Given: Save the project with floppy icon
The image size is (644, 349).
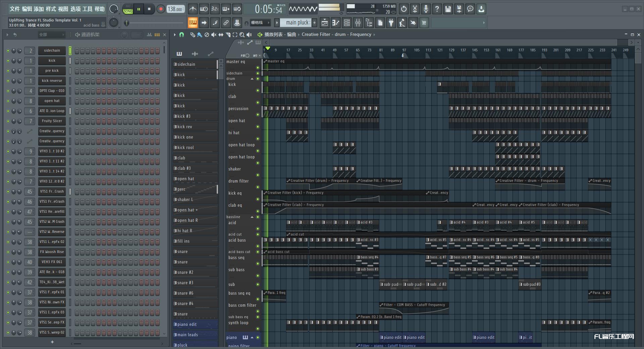Looking at the screenshot, I should (448, 9).
